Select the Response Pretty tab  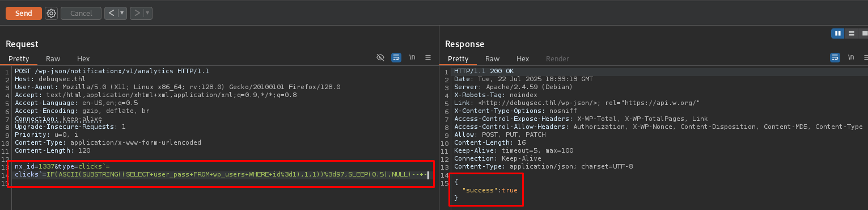point(458,59)
